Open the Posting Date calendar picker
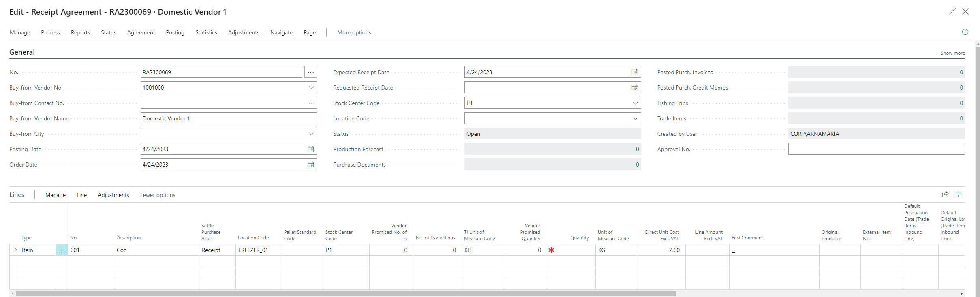The width and height of the screenshot is (980, 297). coord(310,149)
